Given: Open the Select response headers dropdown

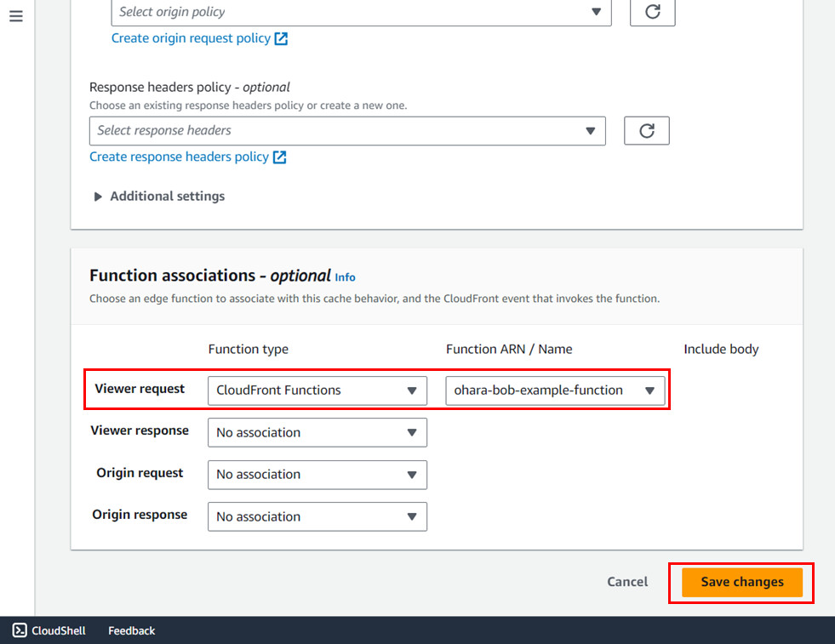Looking at the screenshot, I should coord(346,131).
